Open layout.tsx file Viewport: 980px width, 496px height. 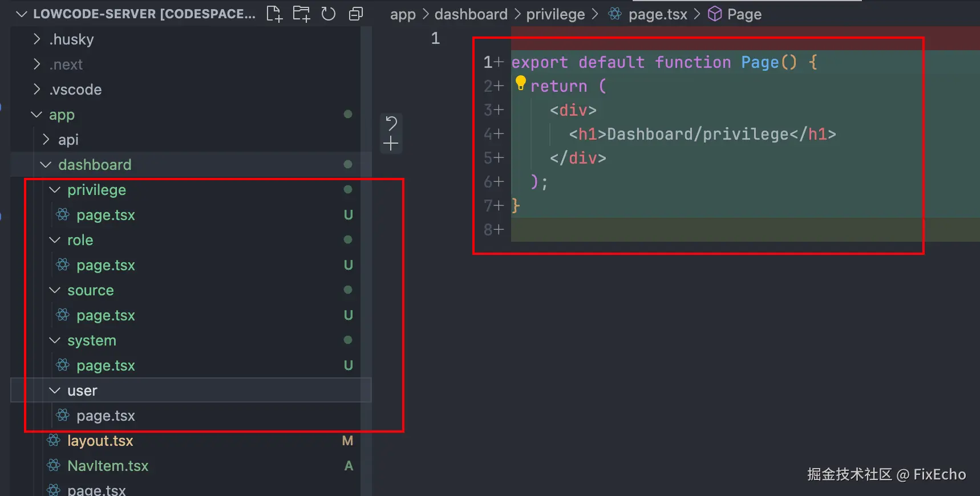[x=100, y=441]
